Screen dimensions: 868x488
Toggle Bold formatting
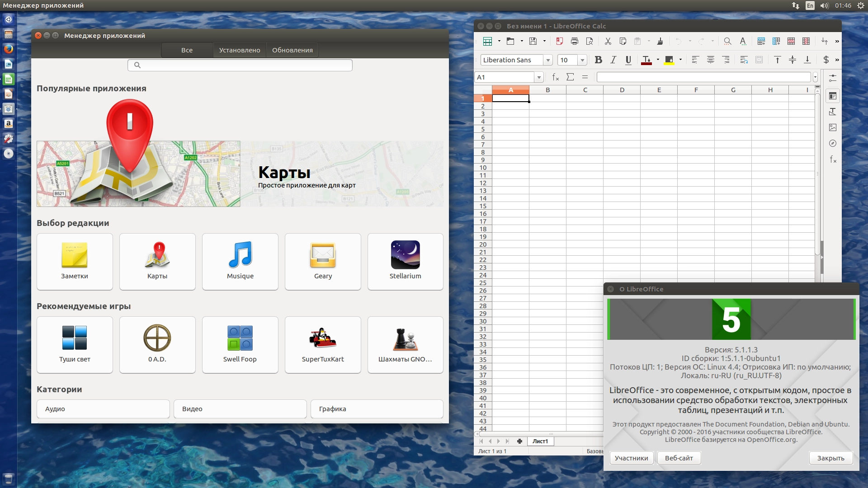598,60
